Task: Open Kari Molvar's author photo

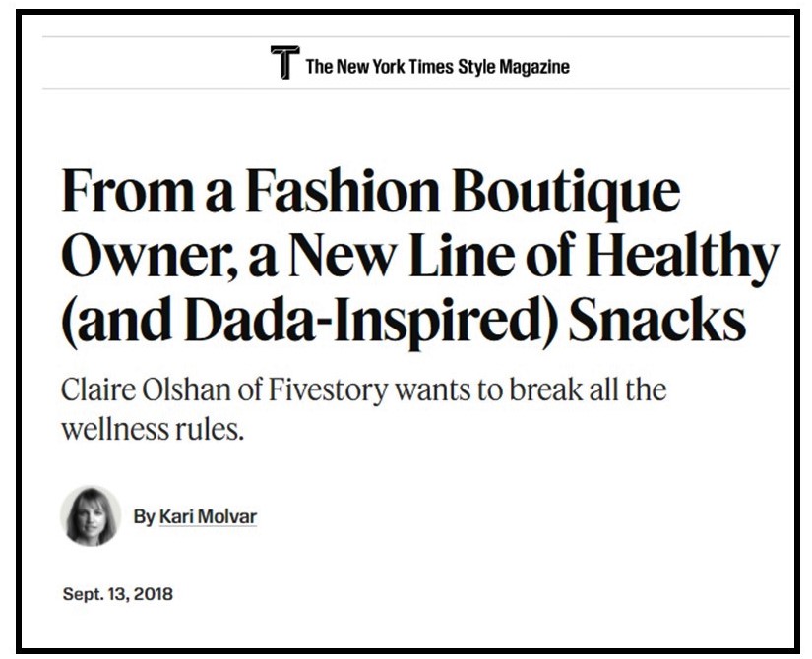Action: tap(91, 515)
